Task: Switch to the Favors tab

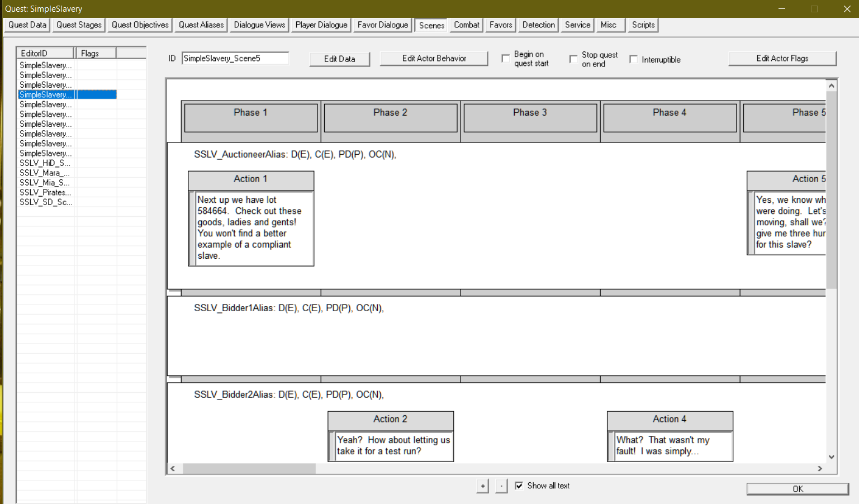Action: [501, 25]
